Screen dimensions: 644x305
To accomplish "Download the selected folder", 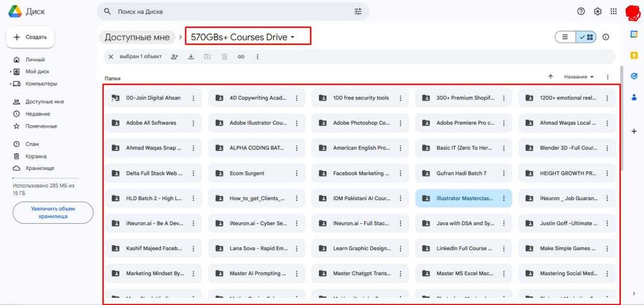I will coord(191,57).
